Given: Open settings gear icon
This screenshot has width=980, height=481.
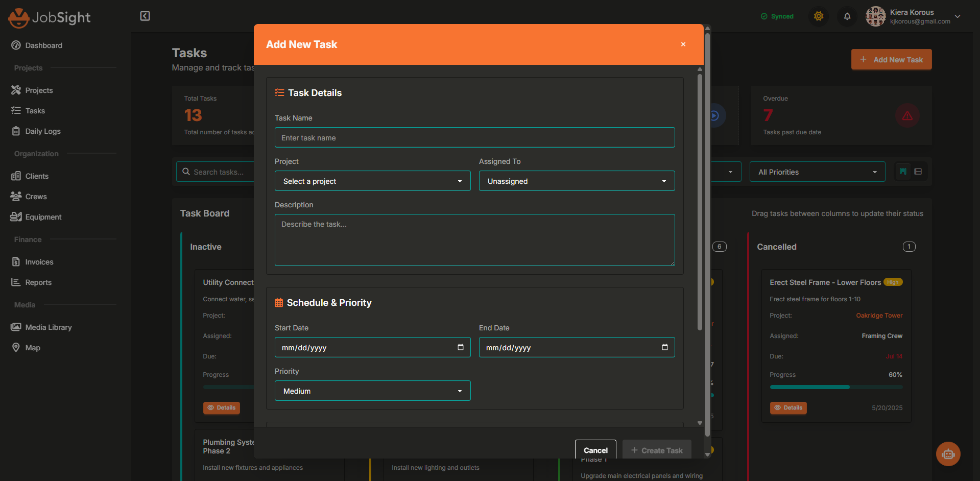Looking at the screenshot, I should point(819,16).
